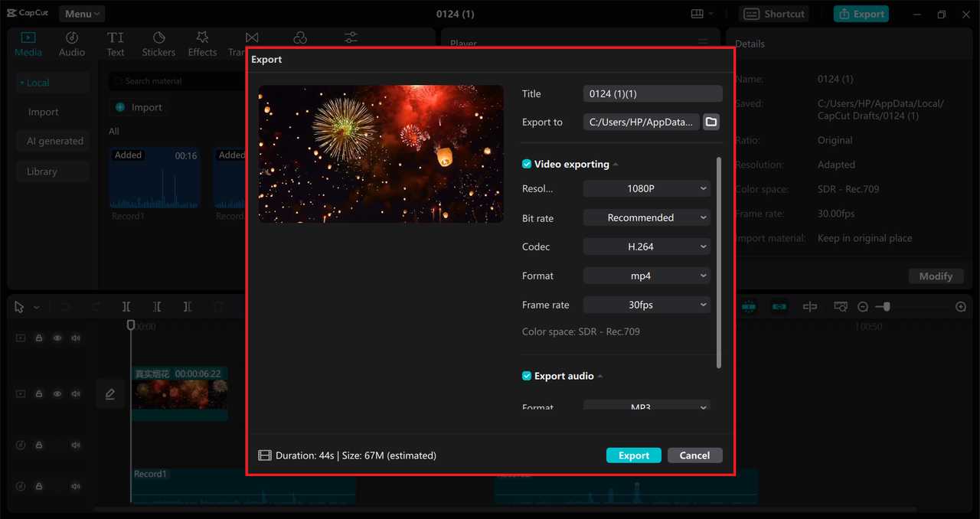Image resolution: width=980 pixels, height=519 pixels.
Task: Click the Export to path field
Action: [x=642, y=122]
